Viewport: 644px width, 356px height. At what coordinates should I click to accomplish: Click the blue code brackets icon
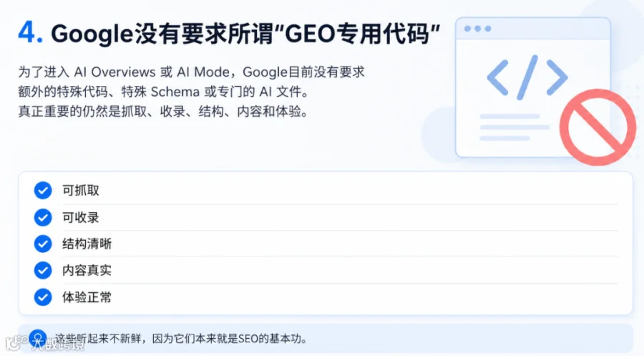click(x=527, y=77)
